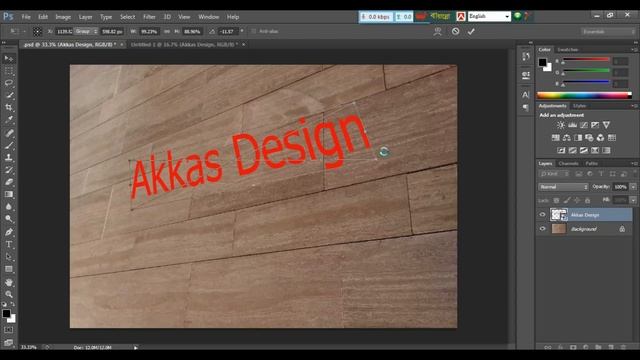Image resolution: width=640 pixels, height=360 pixels.
Task: Toggle lock all for layer
Action: [x=587, y=200]
